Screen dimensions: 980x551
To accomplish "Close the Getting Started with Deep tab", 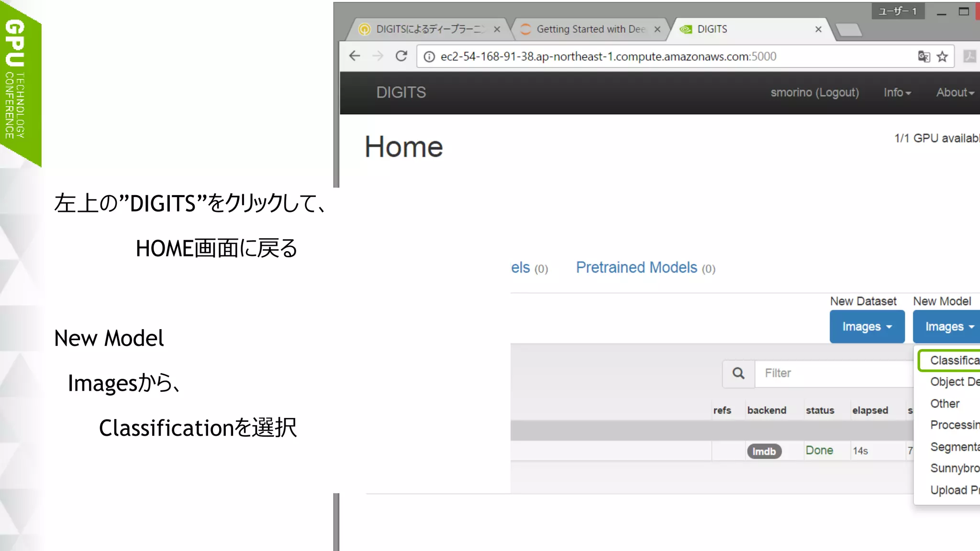I will [657, 29].
